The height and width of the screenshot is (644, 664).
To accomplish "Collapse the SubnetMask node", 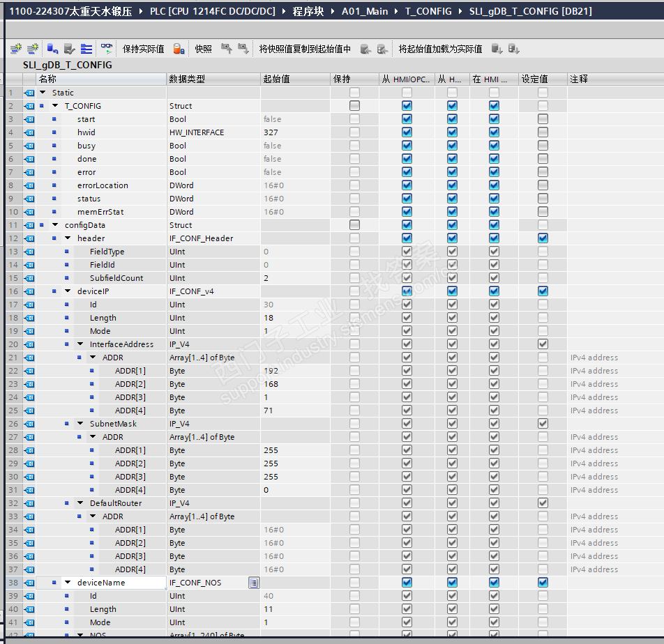I will coord(80,424).
